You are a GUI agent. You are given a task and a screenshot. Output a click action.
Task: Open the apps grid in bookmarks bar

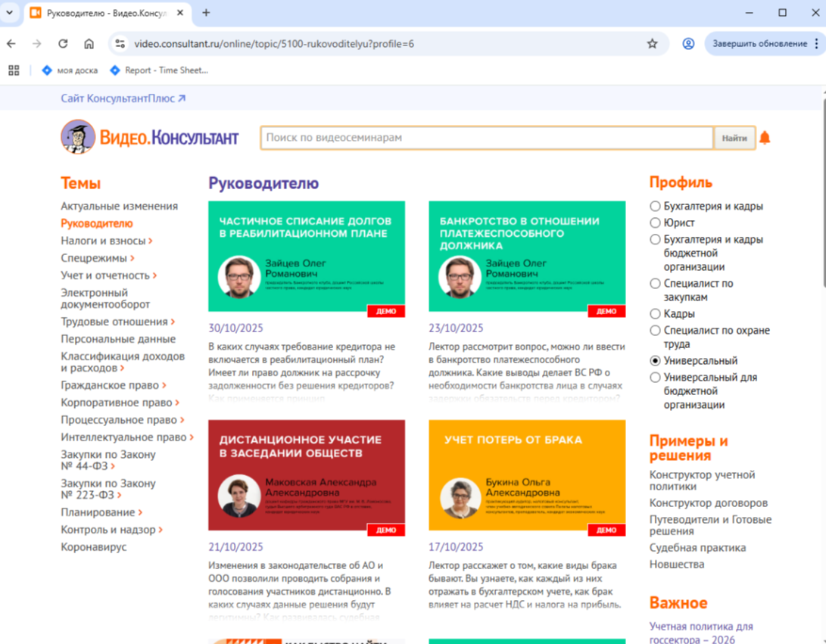(14, 70)
